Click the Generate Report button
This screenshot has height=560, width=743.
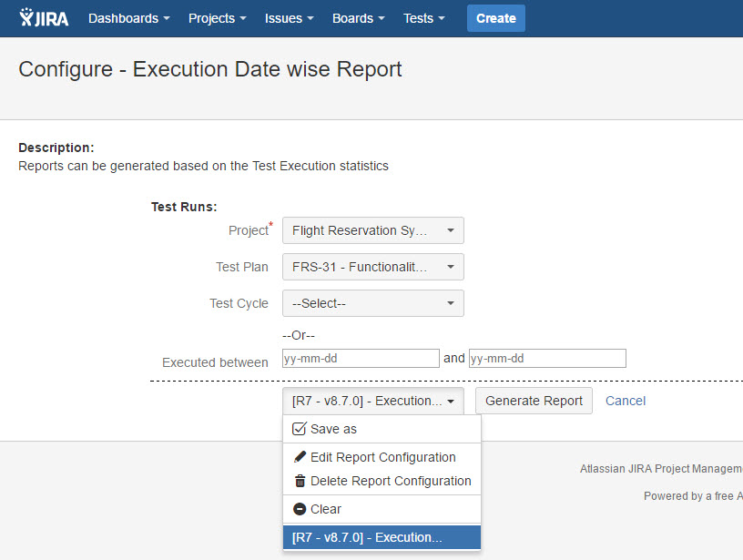(534, 401)
